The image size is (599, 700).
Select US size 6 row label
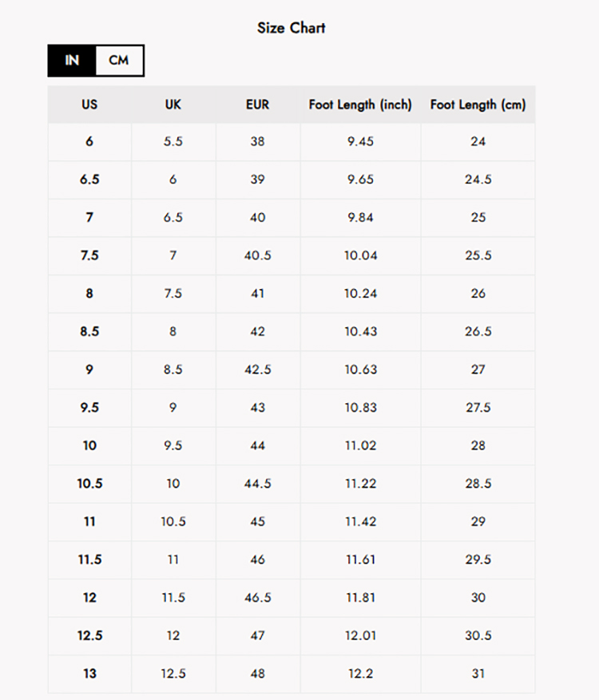tap(89, 141)
